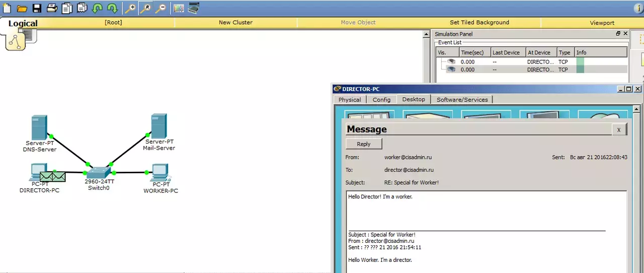Reset zoom with the R magnifier
Image resolution: width=644 pixels, height=273 pixels.
[x=145, y=8]
